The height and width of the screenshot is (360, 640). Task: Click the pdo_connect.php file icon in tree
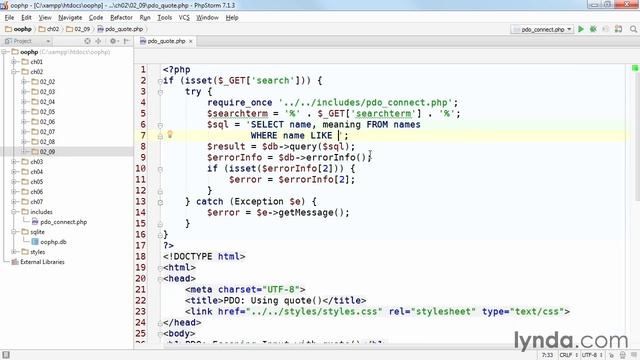[x=35, y=222]
